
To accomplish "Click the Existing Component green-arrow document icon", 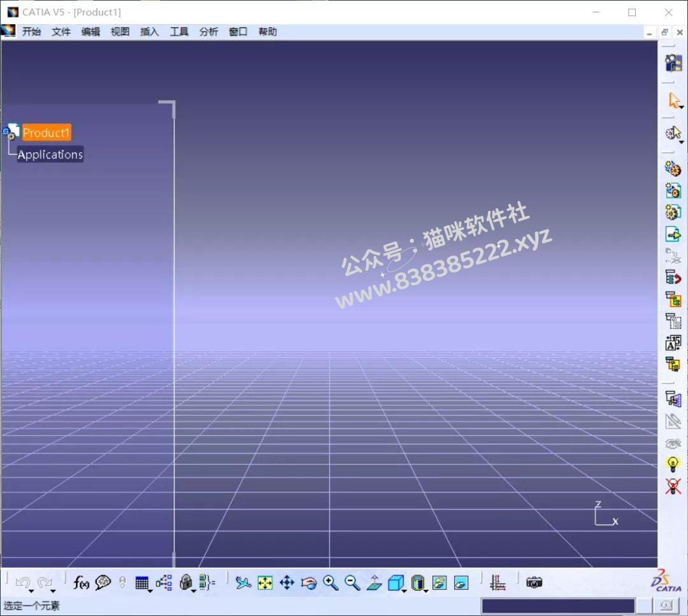I will [x=673, y=234].
